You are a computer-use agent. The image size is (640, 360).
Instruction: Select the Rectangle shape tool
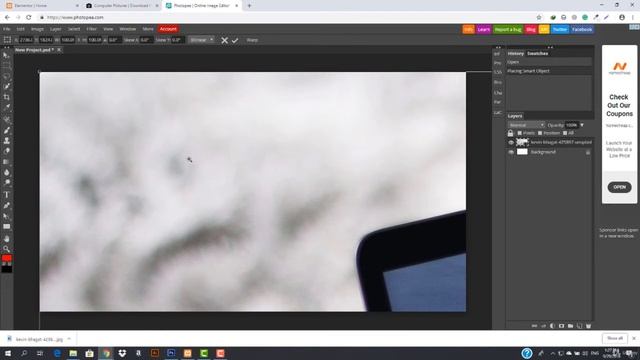(x=6, y=227)
